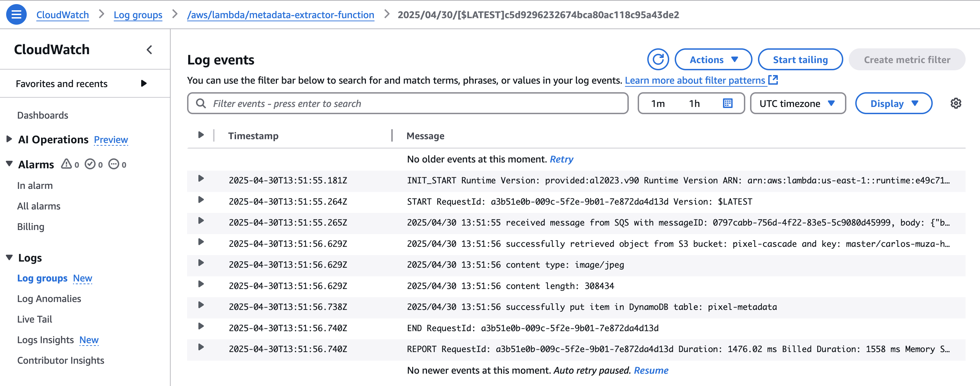Click Create metric filter button
This screenshot has height=386, width=980.
pos(907,59)
